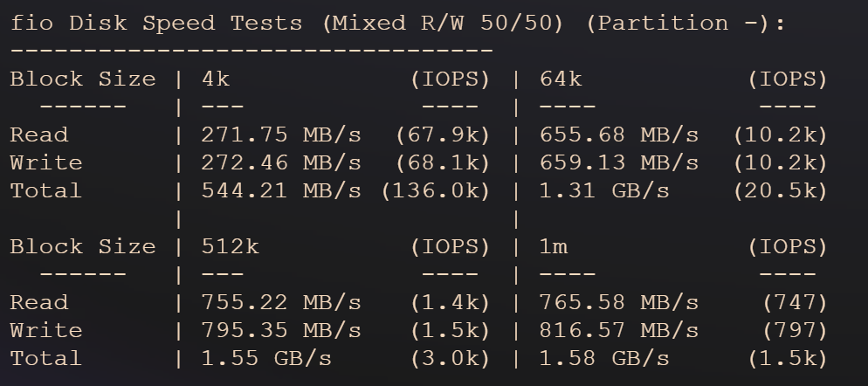
Task: Select the 1.31 GB/s total value
Action: (x=604, y=190)
